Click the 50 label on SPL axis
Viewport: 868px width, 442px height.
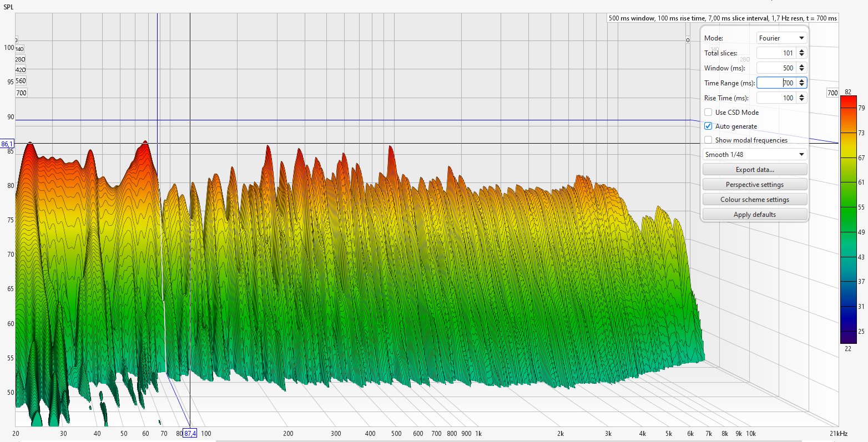[x=11, y=393]
